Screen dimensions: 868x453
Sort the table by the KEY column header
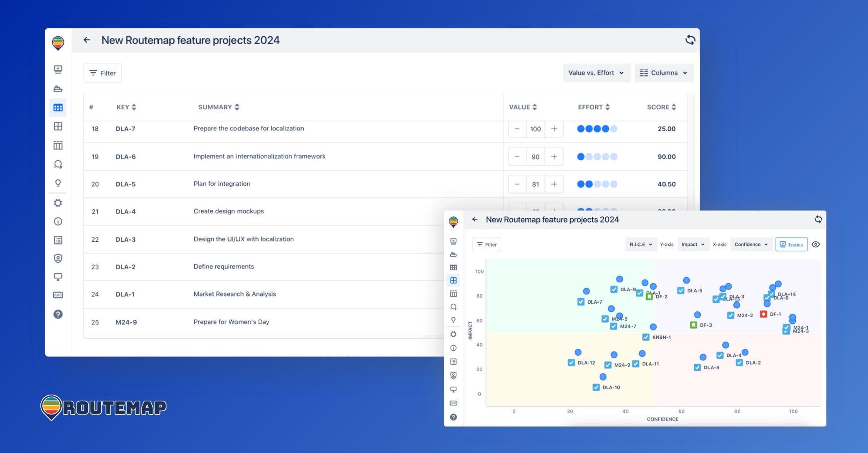[x=126, y=107]
